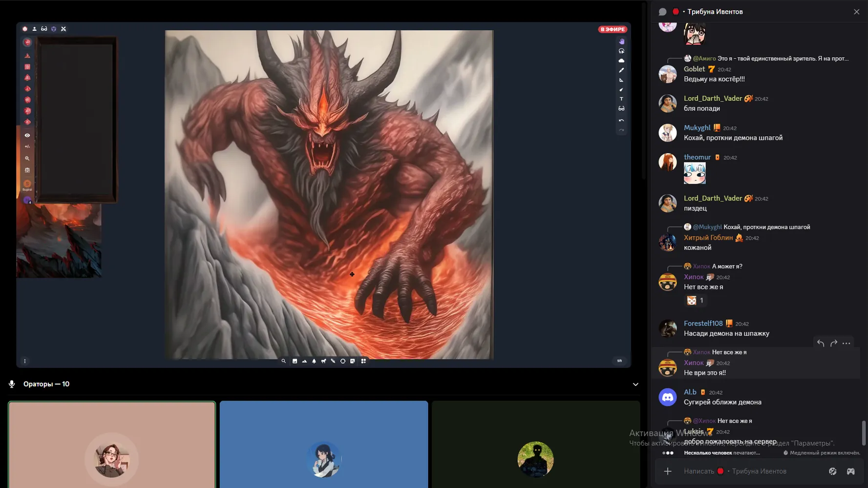Open add-extensions grid icon
This screenshot has width=868, height=488.
pos(363,361)
